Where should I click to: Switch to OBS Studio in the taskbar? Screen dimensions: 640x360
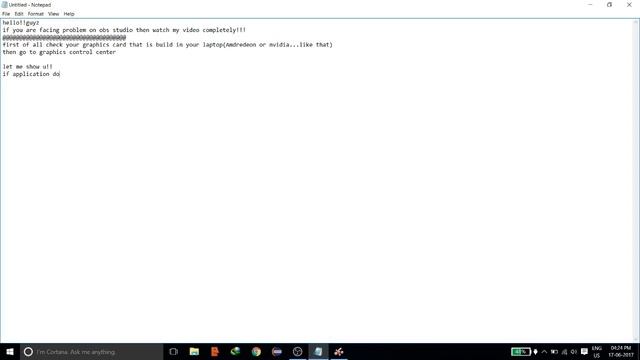[x=298, y=352]
